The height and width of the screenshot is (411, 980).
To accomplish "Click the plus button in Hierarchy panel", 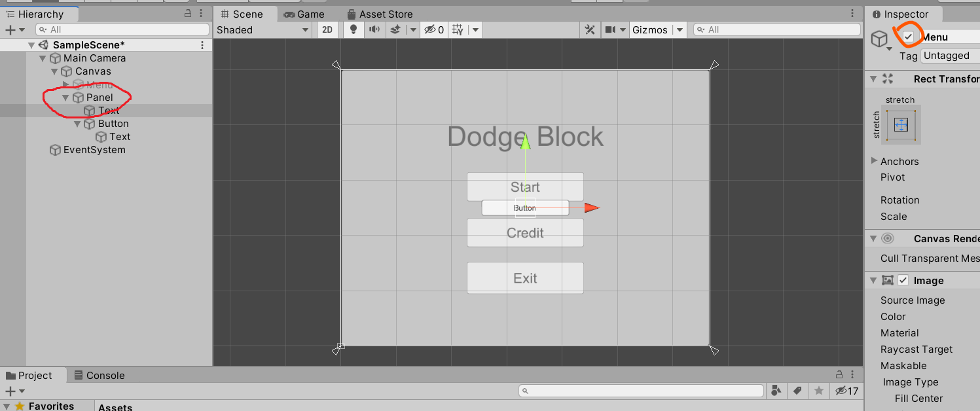I will (x=10, y=29).
